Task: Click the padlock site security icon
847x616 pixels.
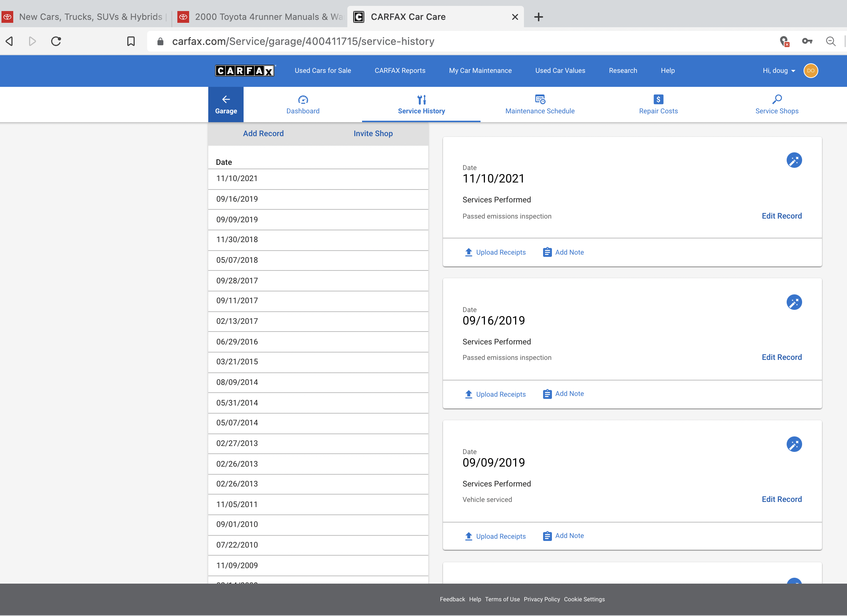Action: tap(160, 42)
